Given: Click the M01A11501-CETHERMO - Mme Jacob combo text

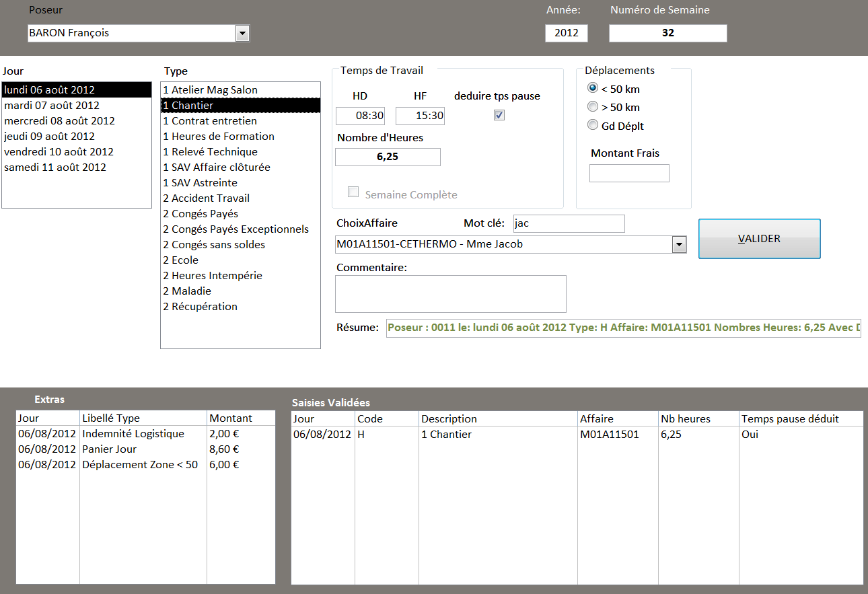Looking at the screenshot, I should [x=504, y=244].
